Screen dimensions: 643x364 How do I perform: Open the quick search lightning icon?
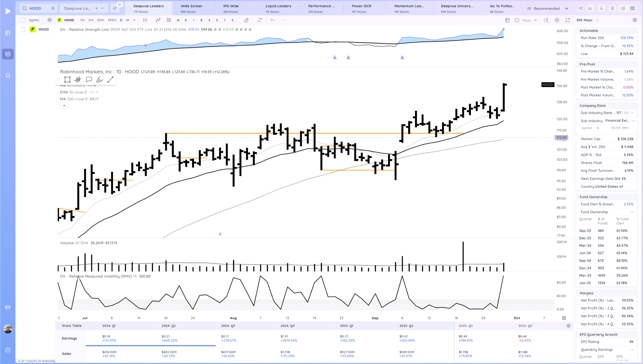click(x=546, y=20)
